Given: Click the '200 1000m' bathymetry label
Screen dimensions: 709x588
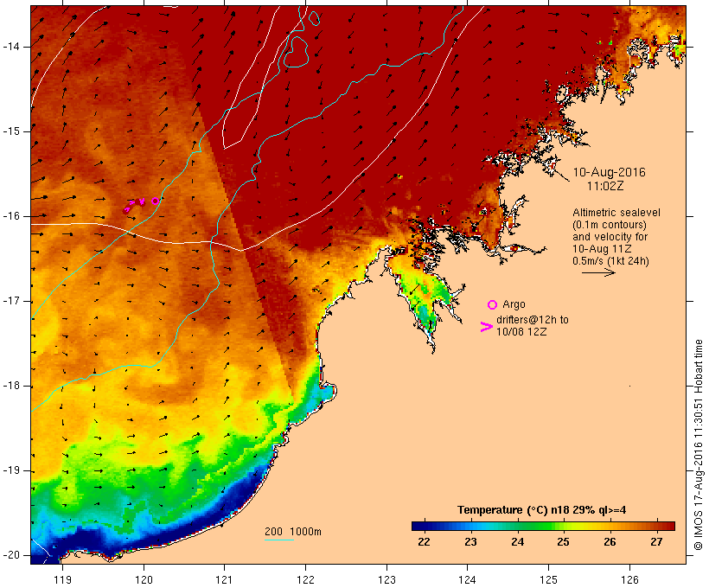Looking at the screenshot, I should [x=293, y=532].
